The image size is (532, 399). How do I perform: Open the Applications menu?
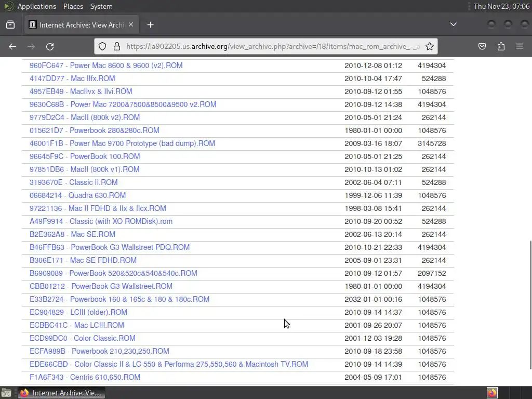click(x=37, y=6)
